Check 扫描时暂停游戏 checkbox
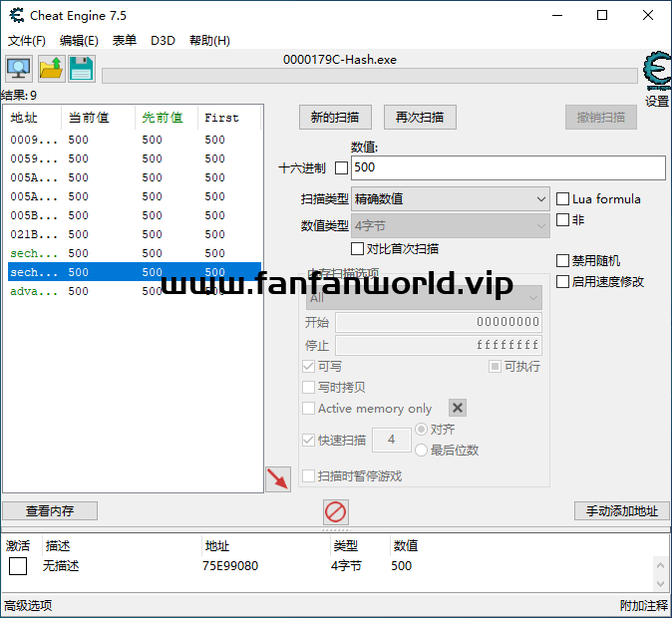 tap(308, 475)
